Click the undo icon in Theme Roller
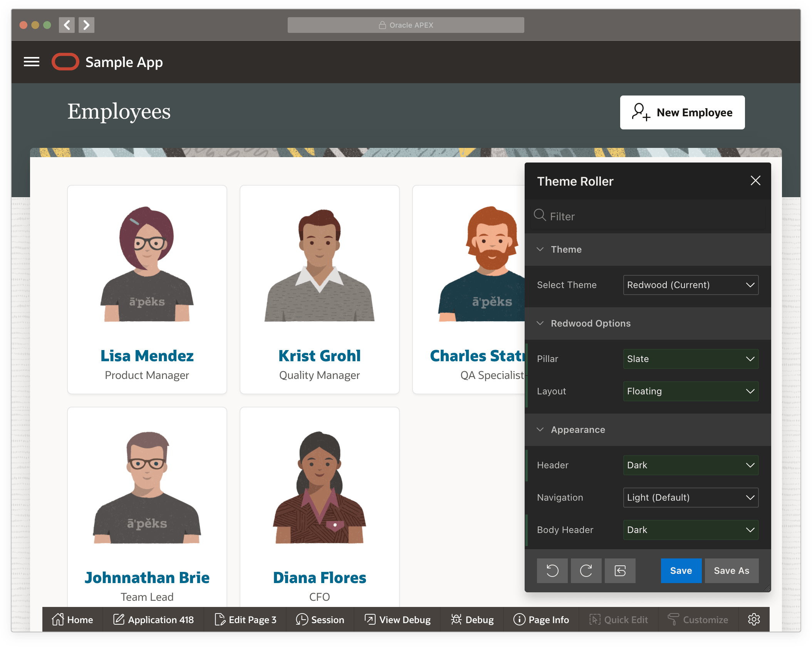 (552, 570)
